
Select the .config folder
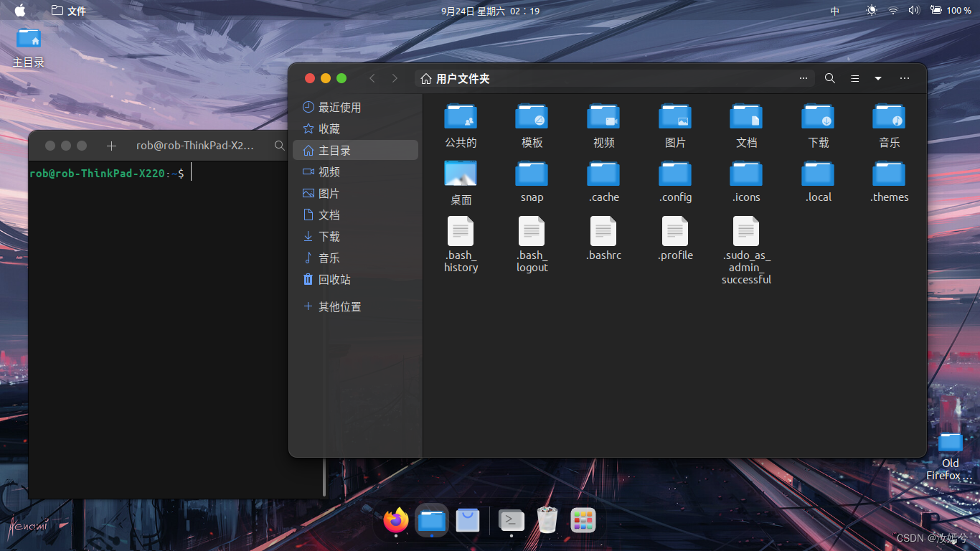click(675, 181)
